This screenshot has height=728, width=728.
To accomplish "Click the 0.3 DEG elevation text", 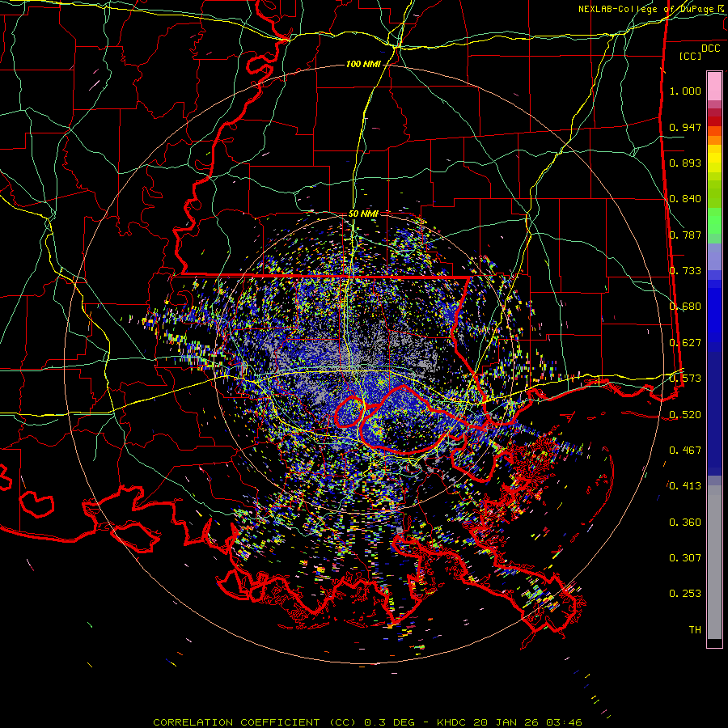I will pyautogui.click(x=391, y=722).
